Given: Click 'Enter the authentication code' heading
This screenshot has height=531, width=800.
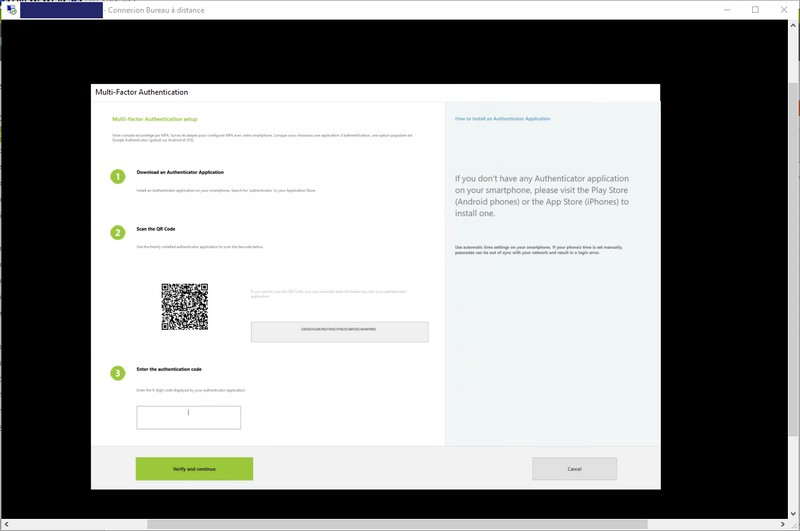Looking at the screenshot, I should coord(169,369).
